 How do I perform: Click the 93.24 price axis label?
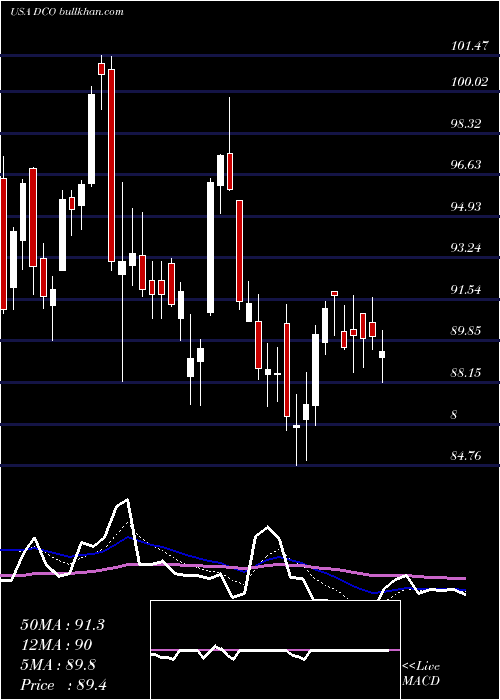tap(466, 248)
